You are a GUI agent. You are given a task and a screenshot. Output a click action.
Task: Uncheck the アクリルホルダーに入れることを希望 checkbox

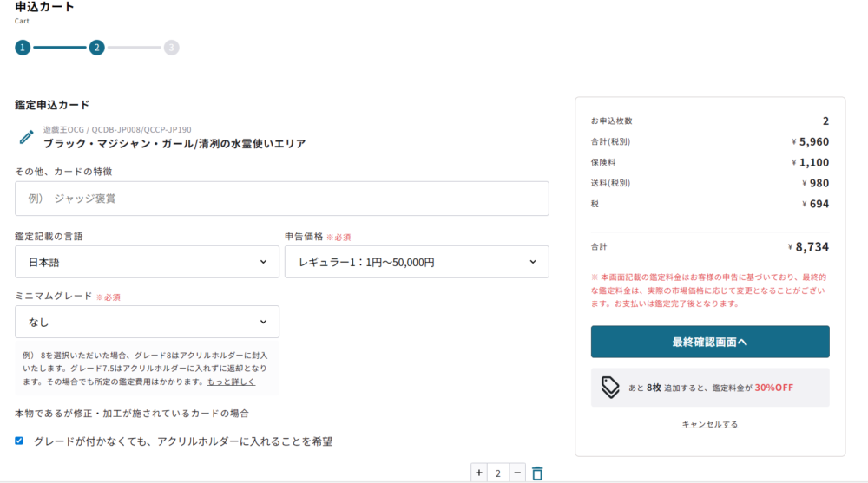coord(19,441)
